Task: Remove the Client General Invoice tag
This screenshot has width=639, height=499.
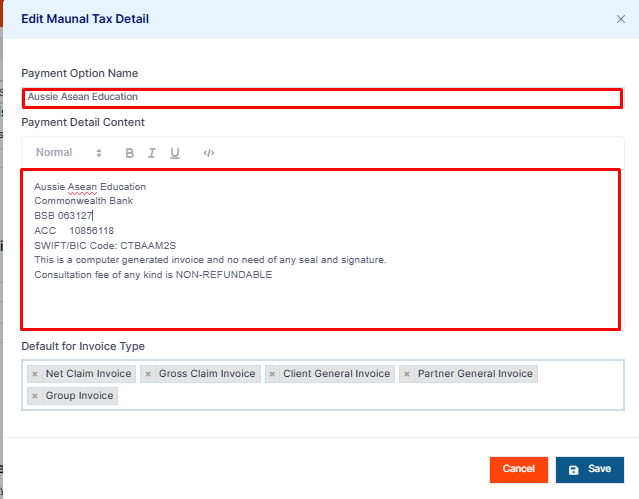Action: click(x=272, y=374)
